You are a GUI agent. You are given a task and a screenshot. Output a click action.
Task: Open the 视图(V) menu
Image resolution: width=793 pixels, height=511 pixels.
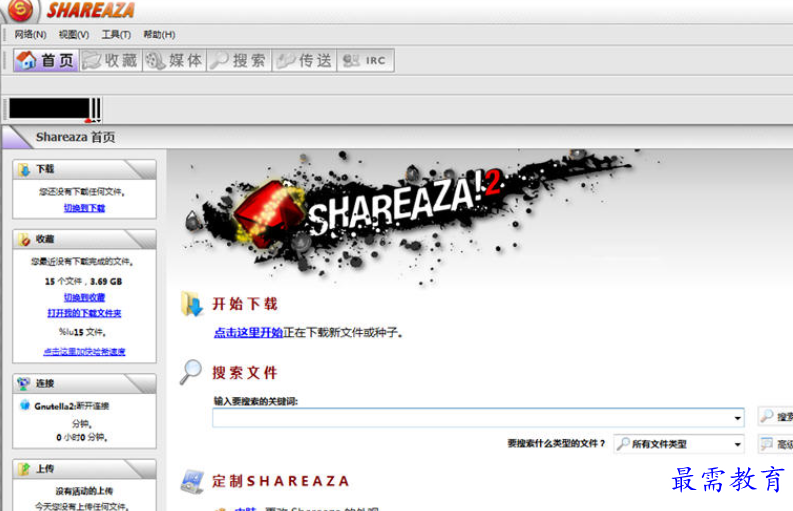[74, 34]
